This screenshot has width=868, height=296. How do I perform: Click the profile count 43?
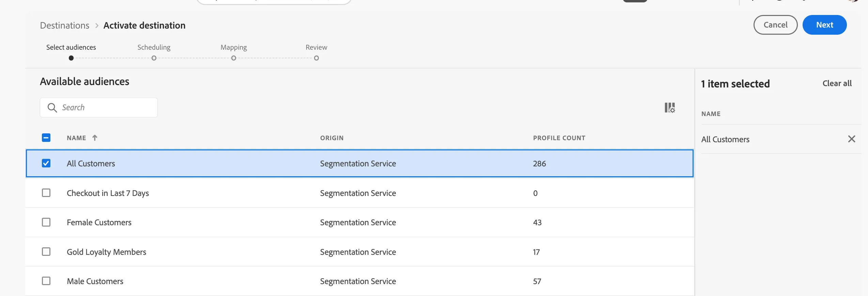[x=537, y=223]
